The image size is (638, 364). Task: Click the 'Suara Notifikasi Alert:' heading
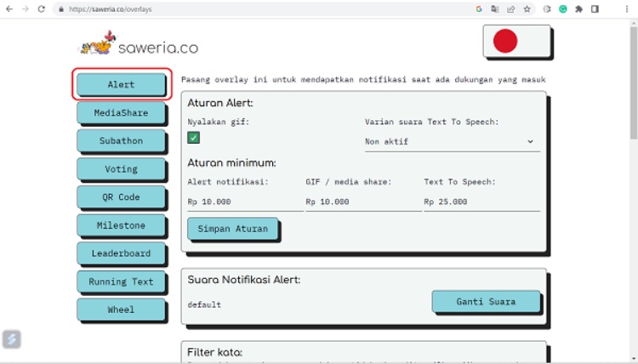pos(244,280)
